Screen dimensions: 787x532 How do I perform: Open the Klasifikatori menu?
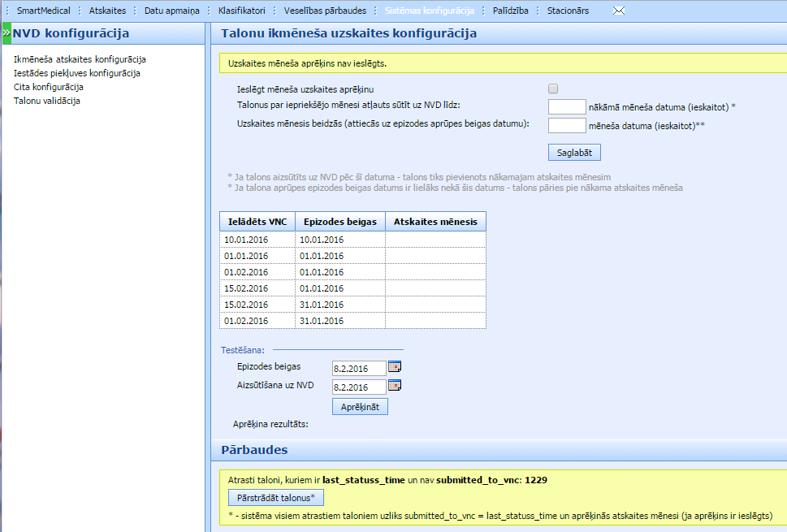(x=241, y=11)
